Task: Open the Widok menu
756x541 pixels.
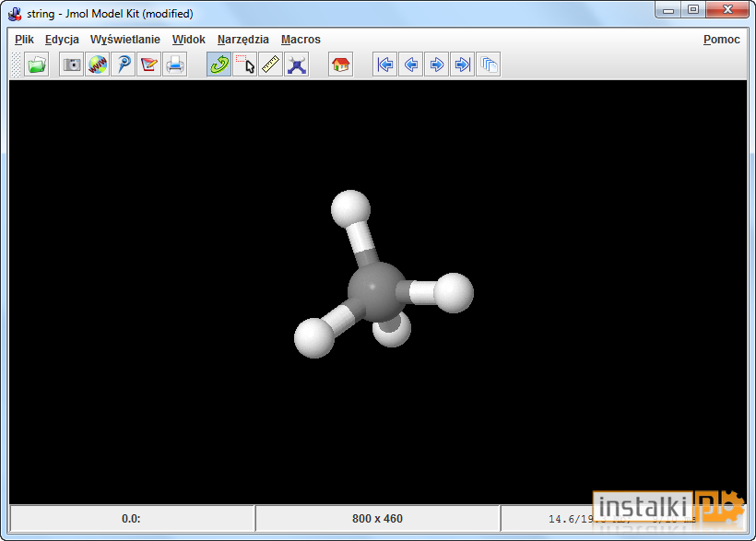Action: click(188, 40)
